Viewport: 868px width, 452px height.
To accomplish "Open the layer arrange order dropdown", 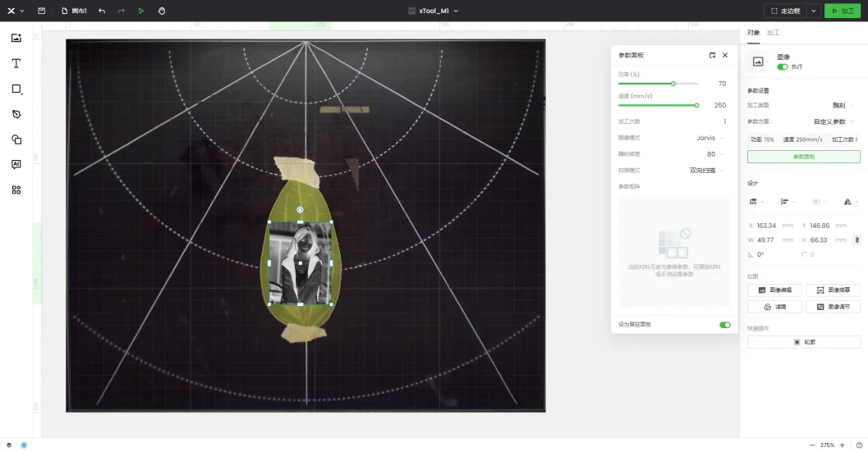I will (756, 202).
